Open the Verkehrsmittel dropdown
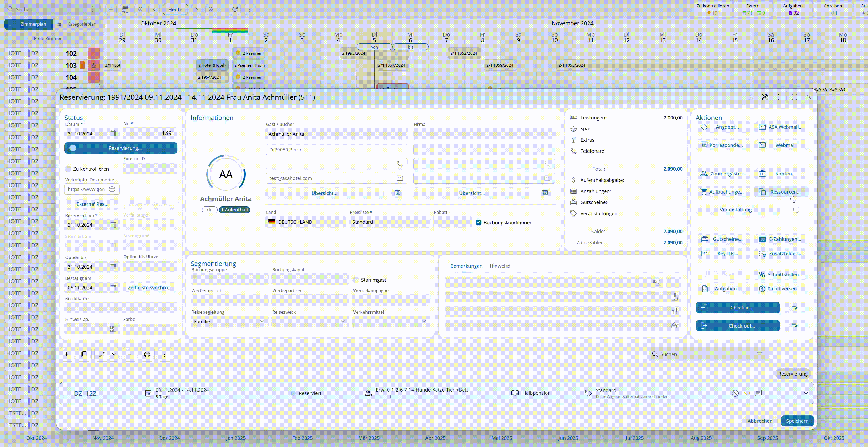 391,321
